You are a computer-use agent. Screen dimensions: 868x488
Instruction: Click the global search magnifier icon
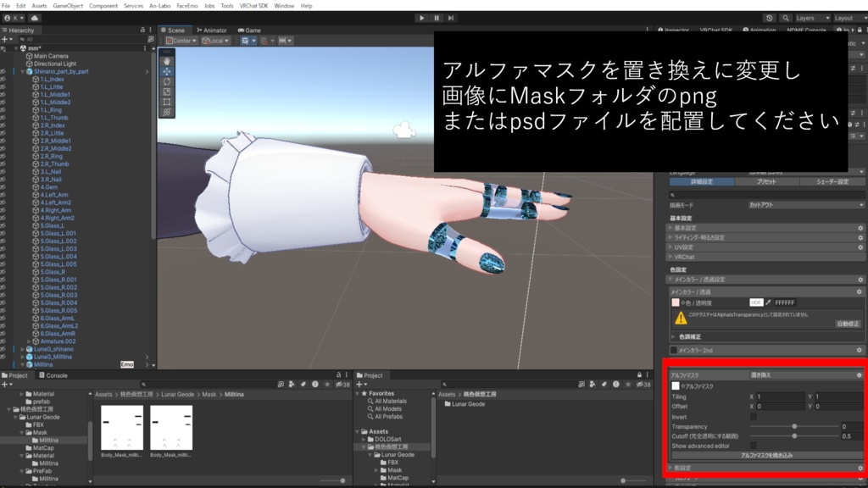point(786,19)
